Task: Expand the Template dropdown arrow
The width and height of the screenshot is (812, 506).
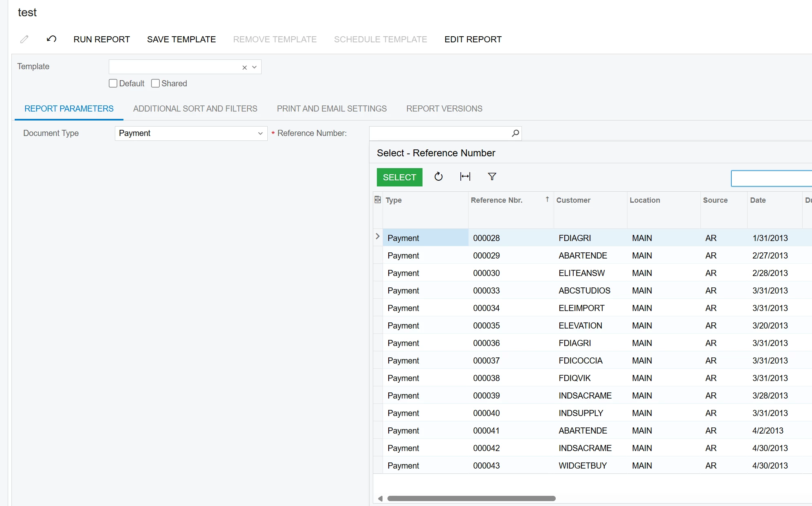Action: 254,67
